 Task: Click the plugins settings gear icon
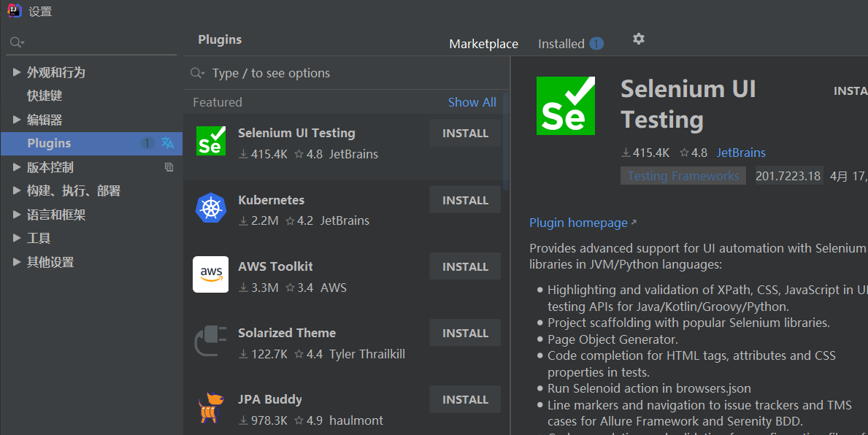click(x=639, y=39)
